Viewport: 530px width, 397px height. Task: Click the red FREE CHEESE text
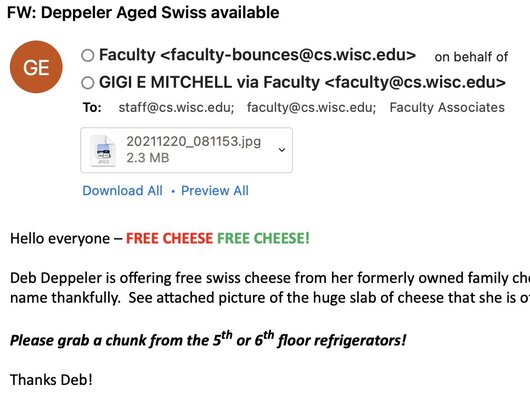(x=169, y=239)
